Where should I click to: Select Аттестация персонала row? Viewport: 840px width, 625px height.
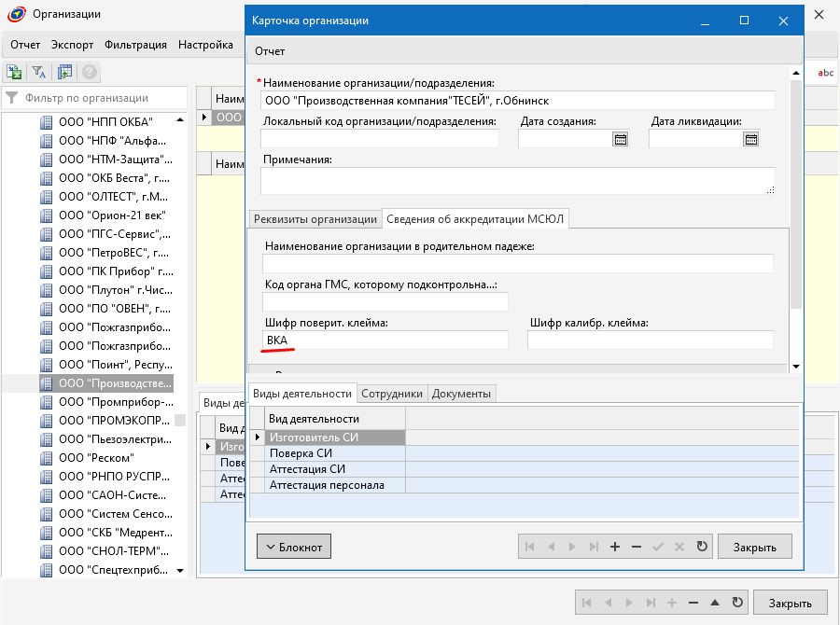[335, 485]
